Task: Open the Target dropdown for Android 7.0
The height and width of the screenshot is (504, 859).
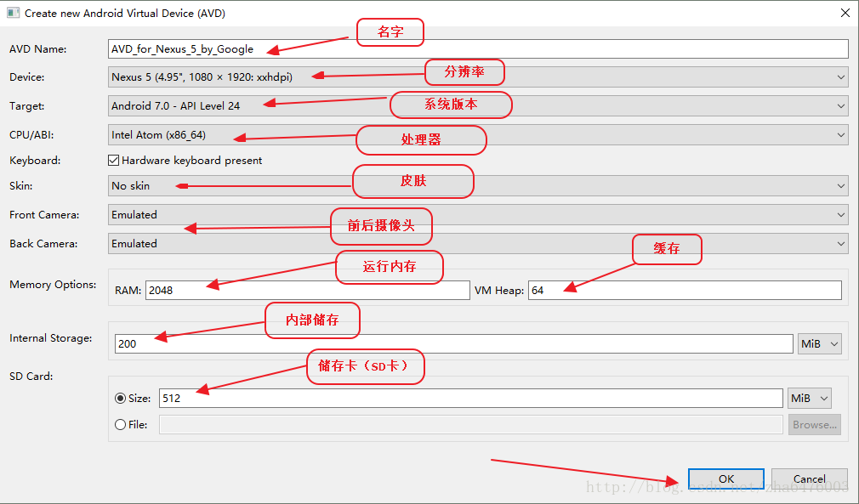Action: [x=478, y=105]
